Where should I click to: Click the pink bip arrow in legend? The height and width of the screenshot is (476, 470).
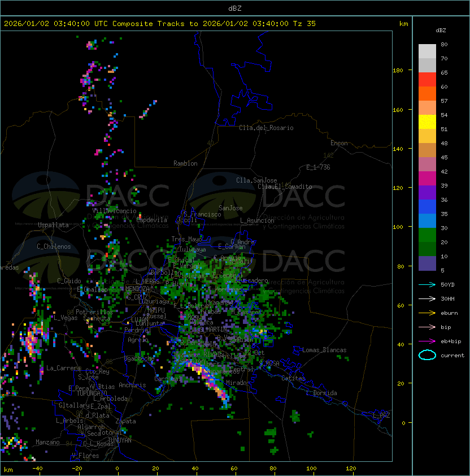[427, 327]
